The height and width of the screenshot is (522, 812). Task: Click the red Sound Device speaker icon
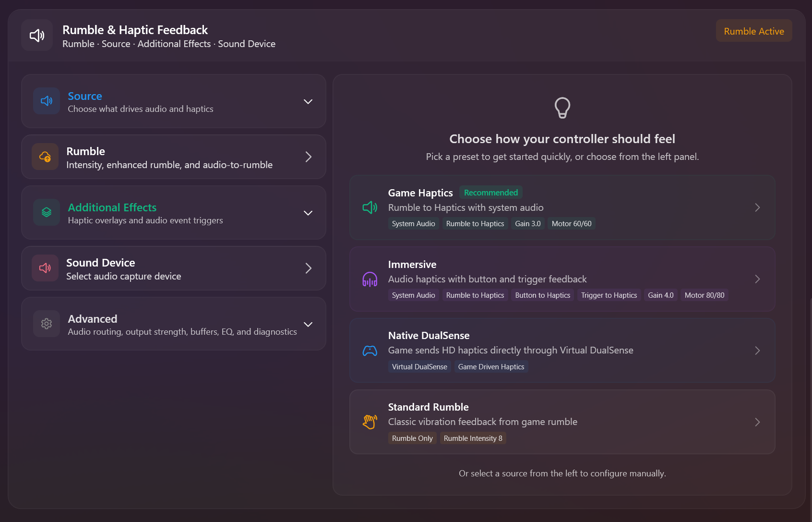click(45, 268)
